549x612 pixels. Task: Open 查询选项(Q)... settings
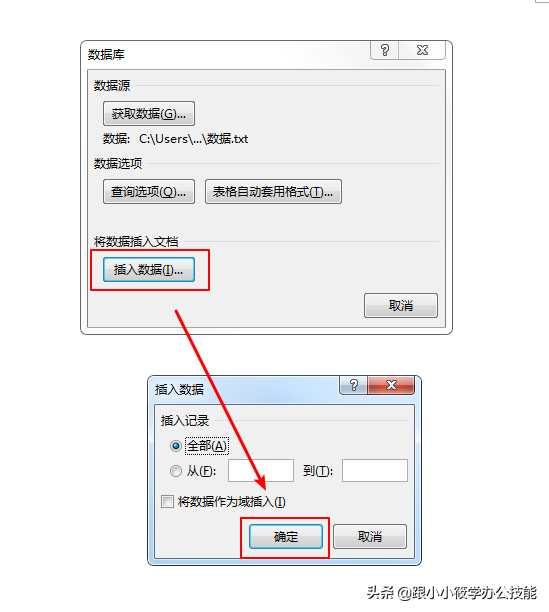coord(149,192)
